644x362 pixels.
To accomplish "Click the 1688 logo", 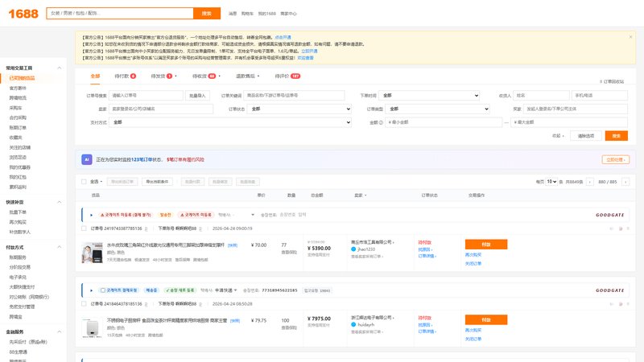I will (x=23, y=14).
